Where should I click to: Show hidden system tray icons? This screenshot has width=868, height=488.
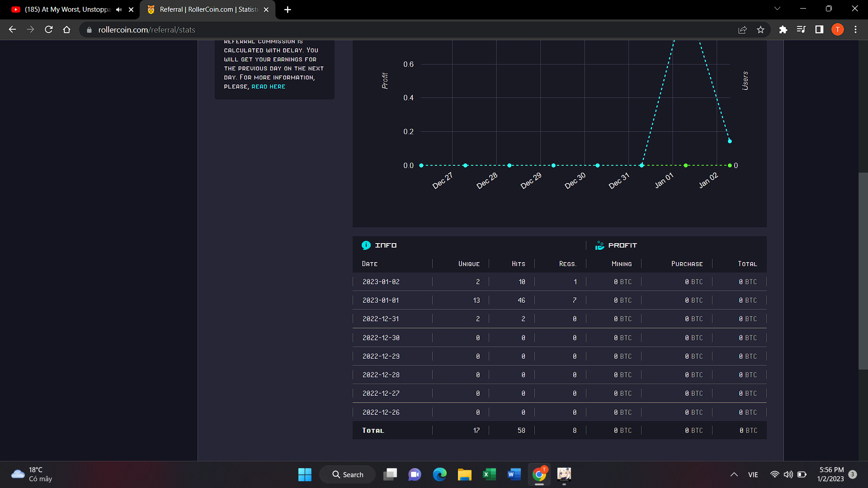coord(734,474)
